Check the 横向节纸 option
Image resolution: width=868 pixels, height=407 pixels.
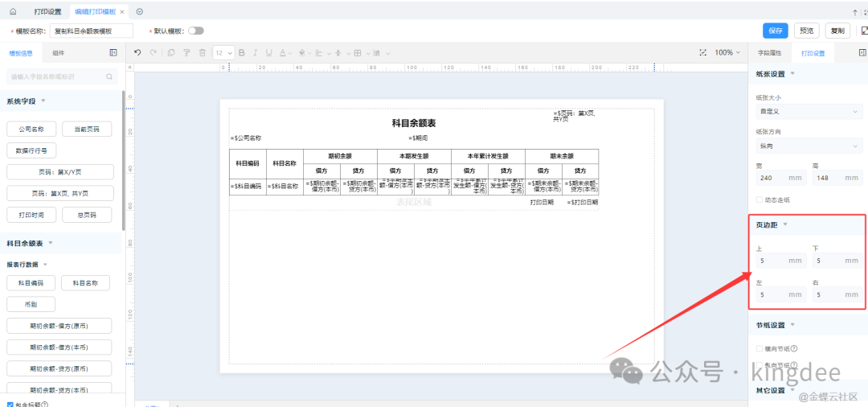point(760,349)
